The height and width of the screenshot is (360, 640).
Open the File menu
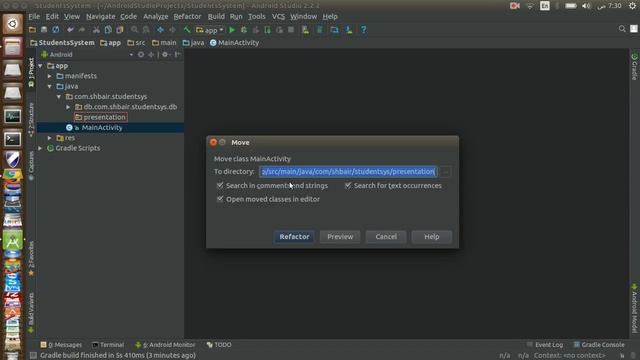34,16
